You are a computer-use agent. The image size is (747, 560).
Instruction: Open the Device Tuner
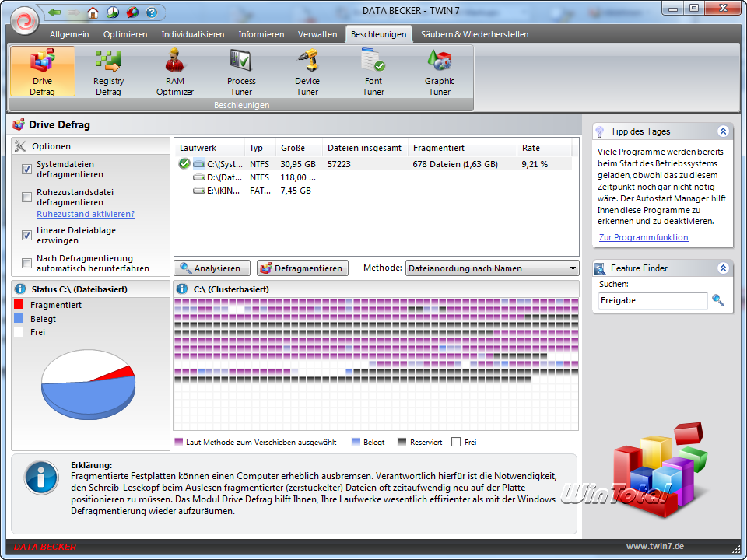point(307,72)
